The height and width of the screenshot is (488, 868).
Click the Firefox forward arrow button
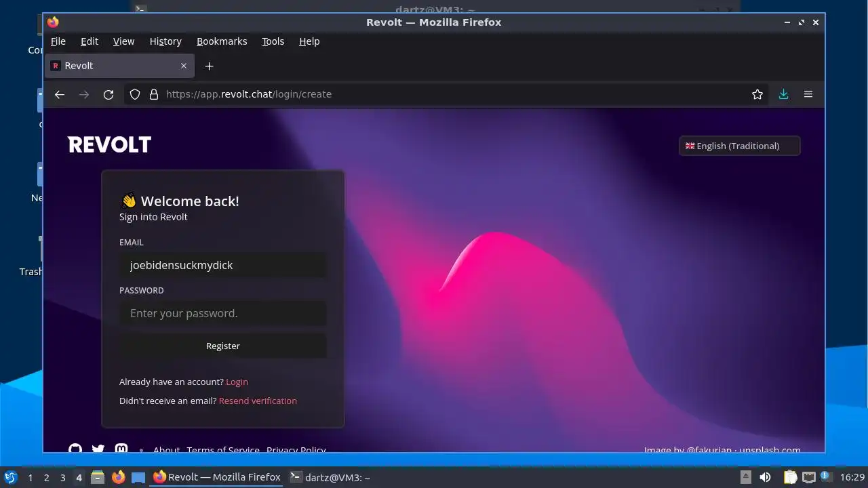[84, 94]
